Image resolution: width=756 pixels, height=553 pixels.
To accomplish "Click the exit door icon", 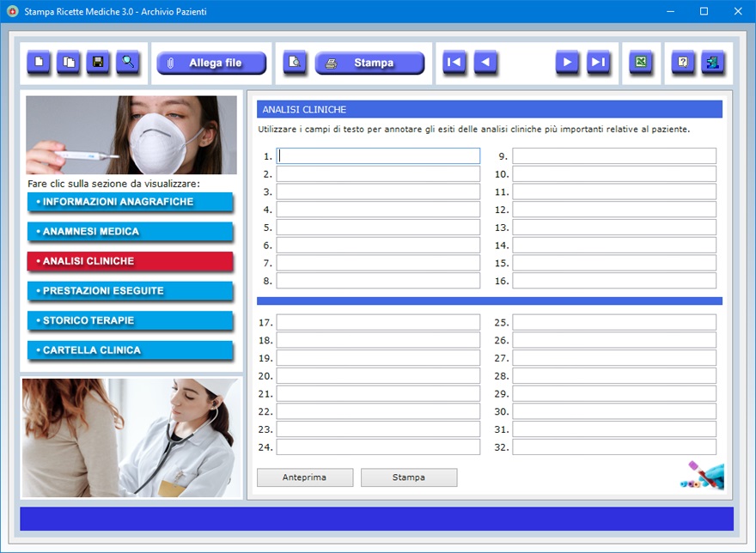I will click(712, 62).
